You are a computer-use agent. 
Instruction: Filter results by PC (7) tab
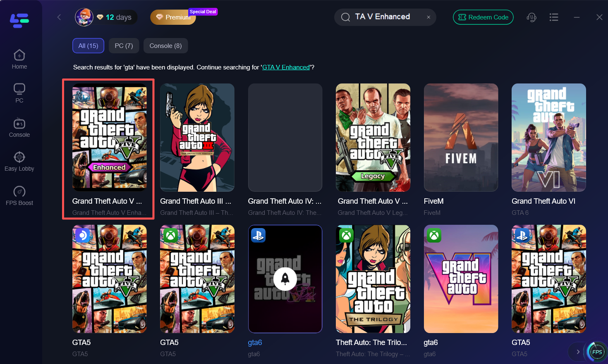124,46
